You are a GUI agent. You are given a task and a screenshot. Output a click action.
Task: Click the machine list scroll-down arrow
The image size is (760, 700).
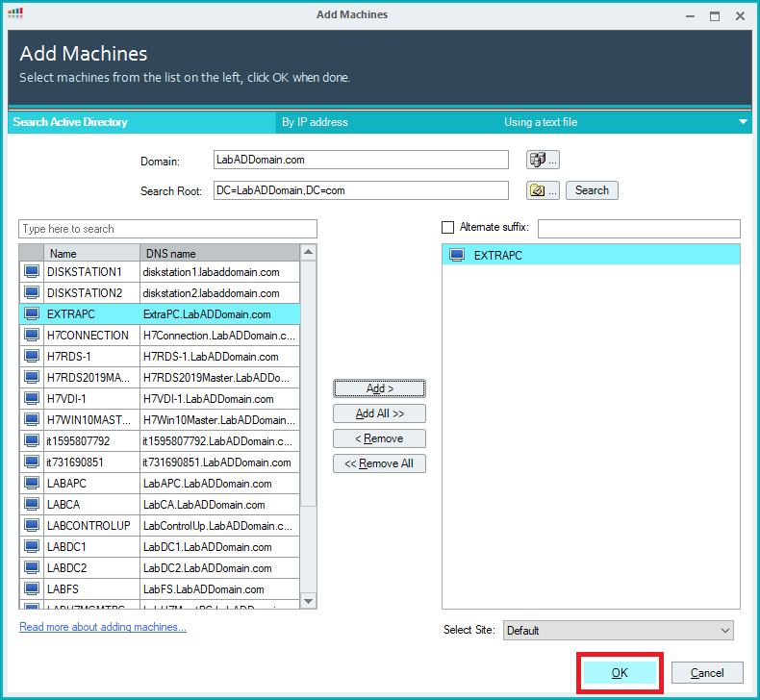pos(308,601)
